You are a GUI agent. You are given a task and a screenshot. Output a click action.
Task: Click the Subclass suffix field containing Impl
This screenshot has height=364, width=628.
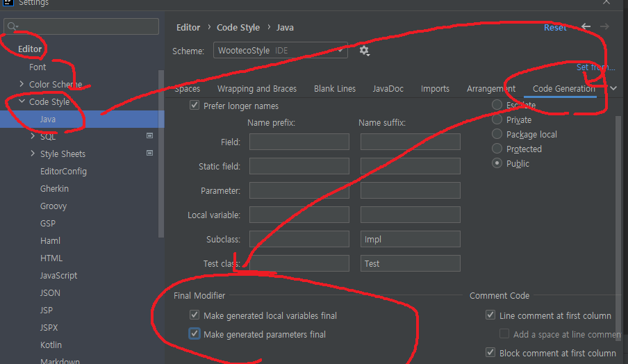pyautogui.click(x=410, y=239)
